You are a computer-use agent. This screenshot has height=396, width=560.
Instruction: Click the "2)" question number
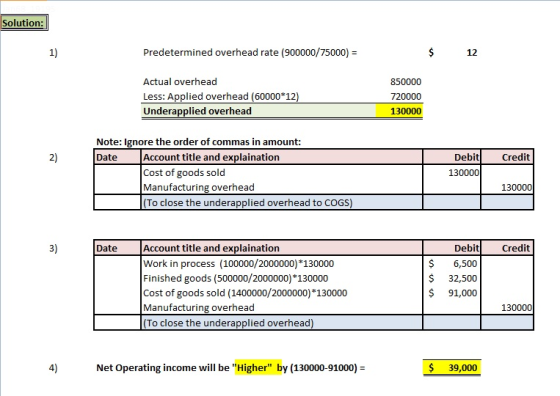pos(53,157)
